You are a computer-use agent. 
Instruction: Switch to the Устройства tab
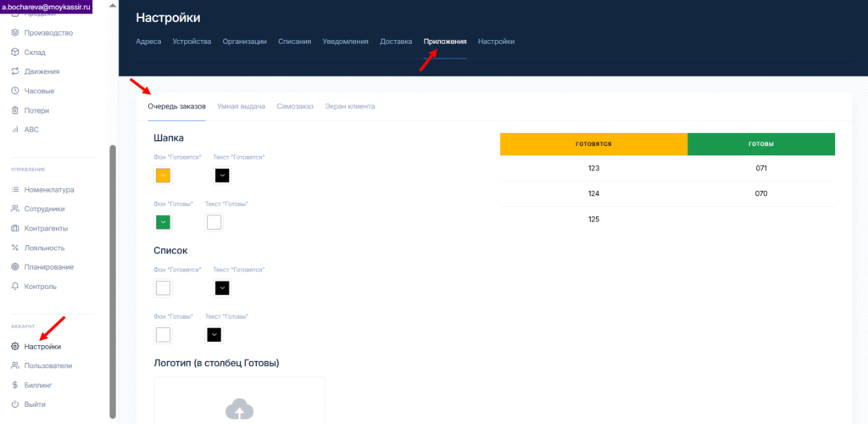[x=192, y=42]
